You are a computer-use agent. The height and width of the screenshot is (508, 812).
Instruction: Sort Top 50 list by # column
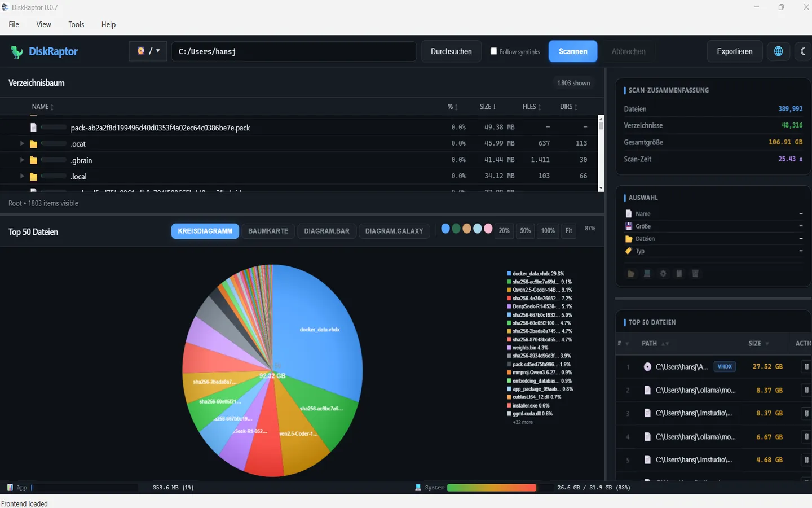(x=623, y=343)
